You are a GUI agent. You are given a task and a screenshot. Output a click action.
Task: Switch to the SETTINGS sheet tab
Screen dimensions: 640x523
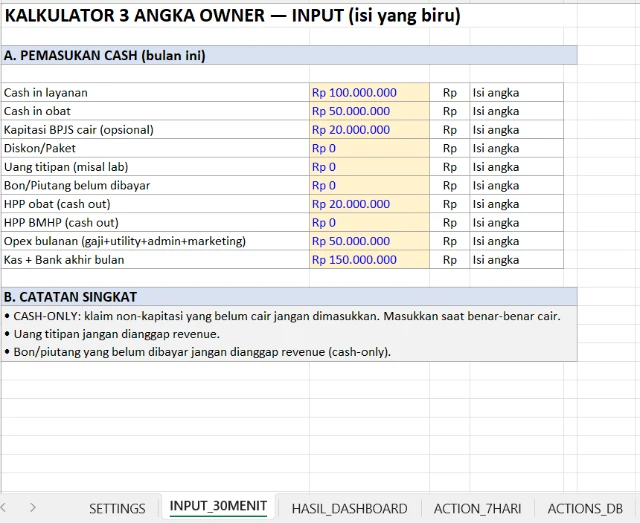117,508
